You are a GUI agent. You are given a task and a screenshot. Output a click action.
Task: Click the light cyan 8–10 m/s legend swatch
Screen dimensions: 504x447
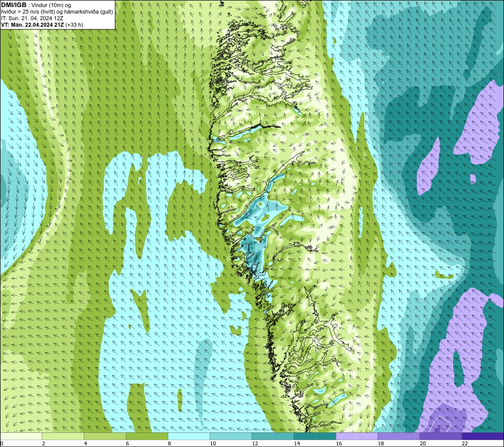click(189, 436)
